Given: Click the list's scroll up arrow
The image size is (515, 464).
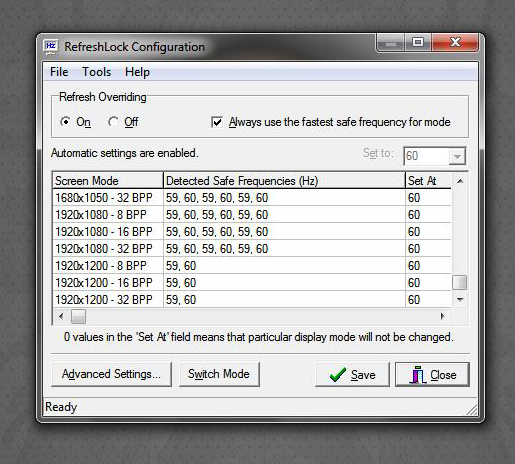Looking at the screenshot, I should 460,181.
